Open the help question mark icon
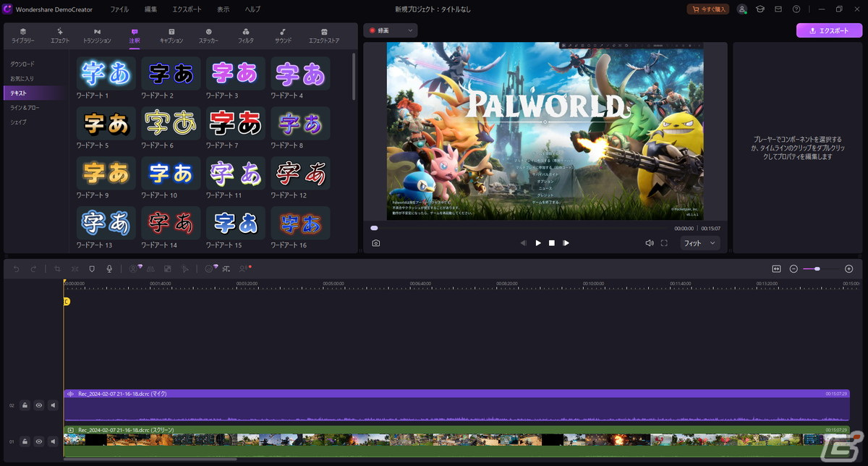The width and height of the screenshot is (868, 466). point(796,9)
